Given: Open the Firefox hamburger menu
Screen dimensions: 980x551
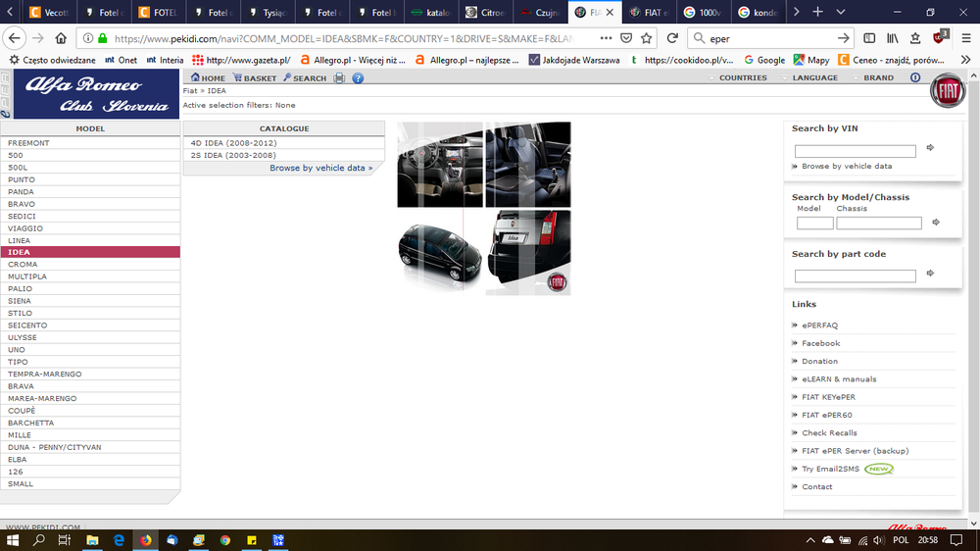Looking at the screenshot, I should coord(966,38).
